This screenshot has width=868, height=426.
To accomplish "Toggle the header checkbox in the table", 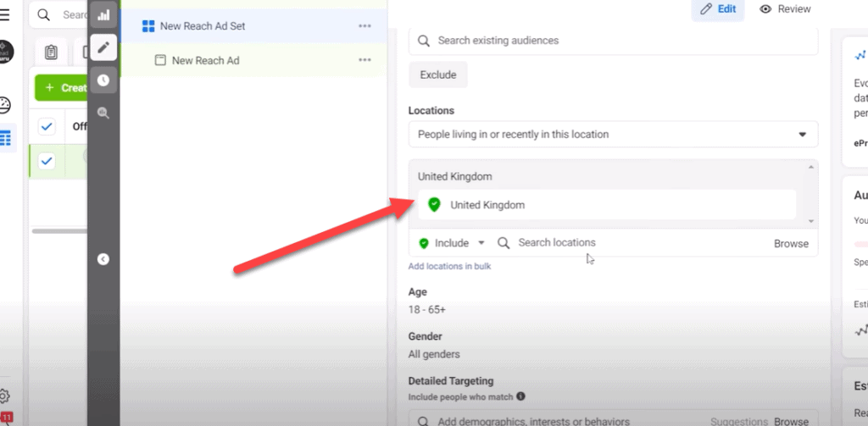I will tap(47, 127).
